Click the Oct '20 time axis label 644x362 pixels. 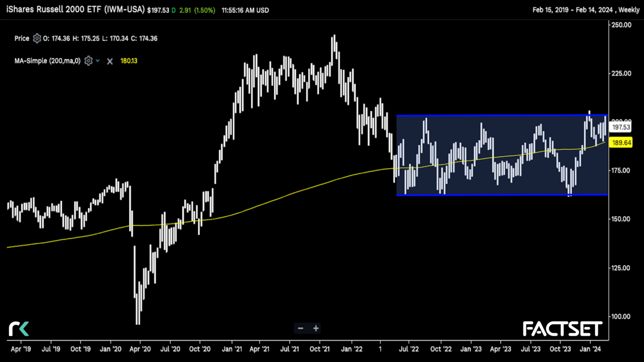pyautogui.click(x=199, y=349)
